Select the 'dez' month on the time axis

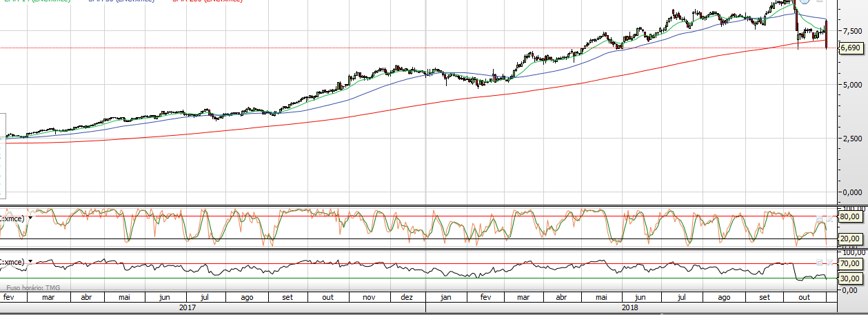click(x=407, y=297)
